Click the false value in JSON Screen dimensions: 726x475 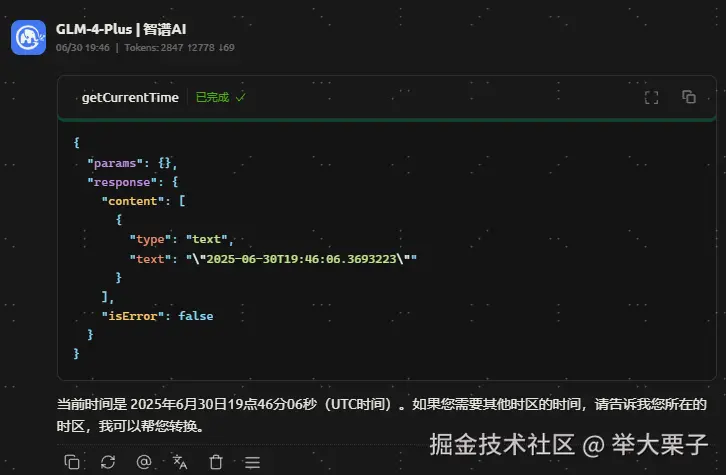click(x=196, y=316)
